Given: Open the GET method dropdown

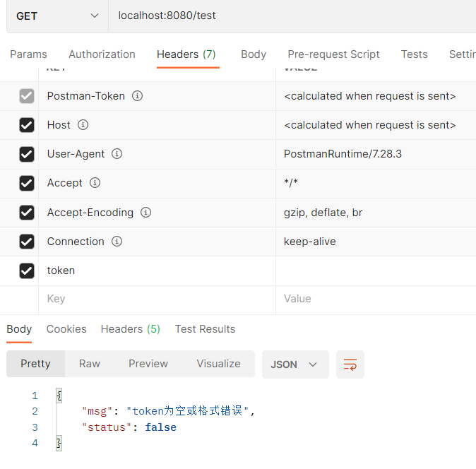Looking at the screenshot, I should pos(57,16).
